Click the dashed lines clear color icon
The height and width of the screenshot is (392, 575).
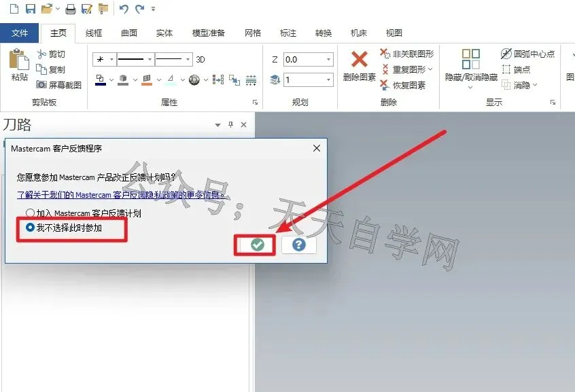point(251,79)
